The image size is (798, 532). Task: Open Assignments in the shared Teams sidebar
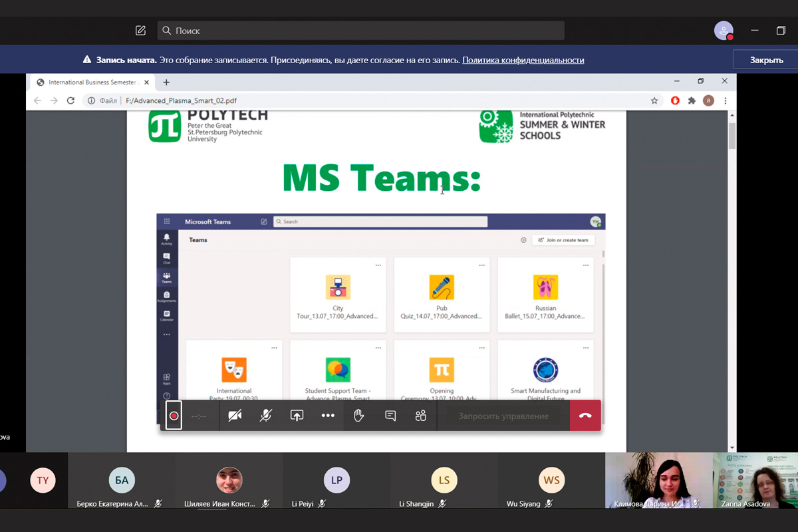click(x=166, y=297)
